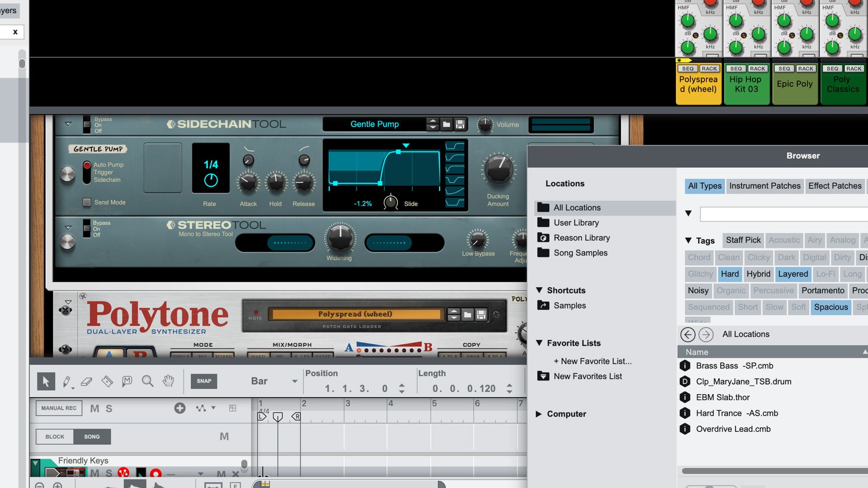Choose the bottom curve shape preset

pyautogui.click(x=455, y=202)
